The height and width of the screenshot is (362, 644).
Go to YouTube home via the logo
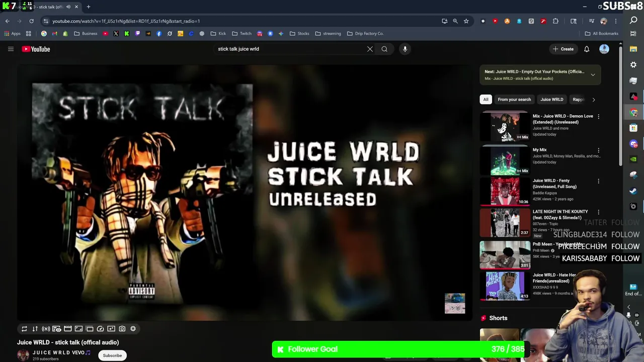(x=36, y=49)
